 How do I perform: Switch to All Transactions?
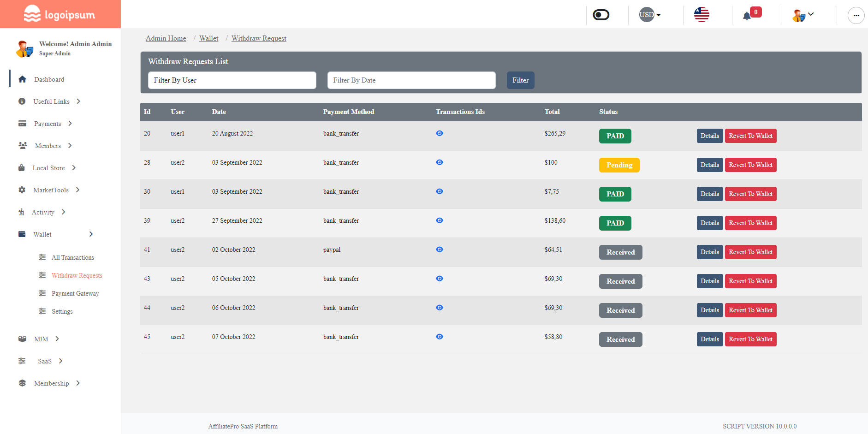click(x=72, y=257)
